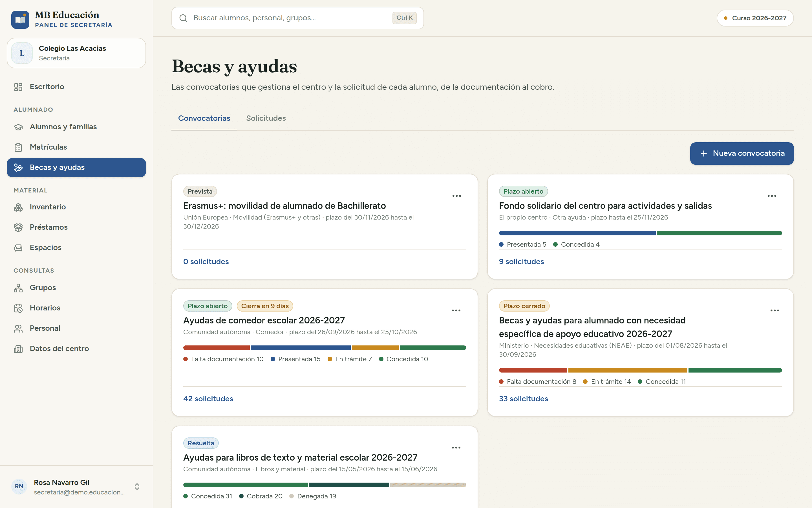
Task: Click the Curso 2026-2027 pill
Action: point(755,18)
